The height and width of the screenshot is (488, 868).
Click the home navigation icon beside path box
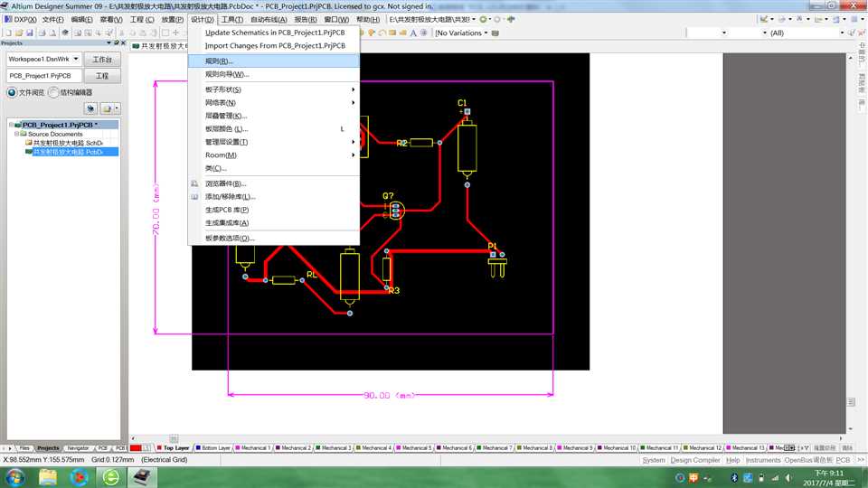pyautogui.click(x=511, y=19)
